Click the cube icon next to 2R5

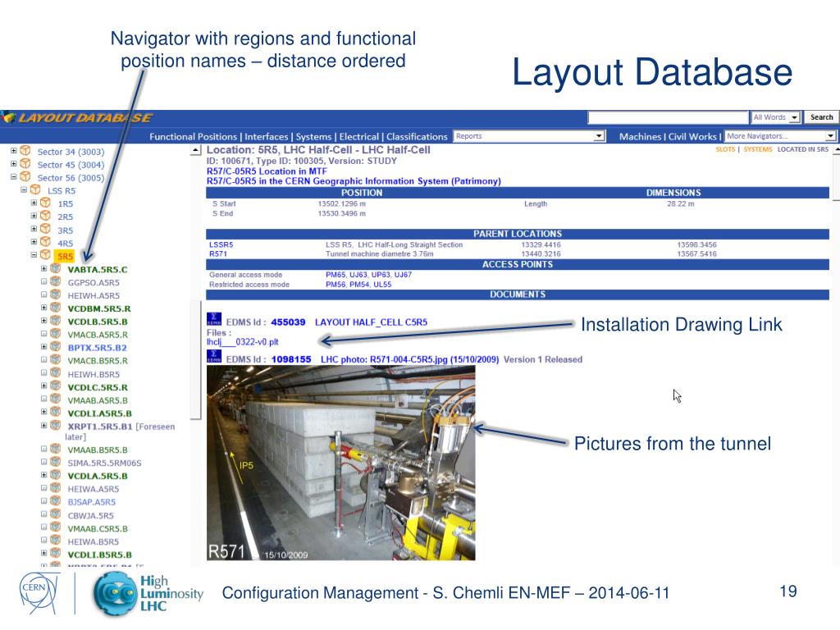click(x=46, y=216)
